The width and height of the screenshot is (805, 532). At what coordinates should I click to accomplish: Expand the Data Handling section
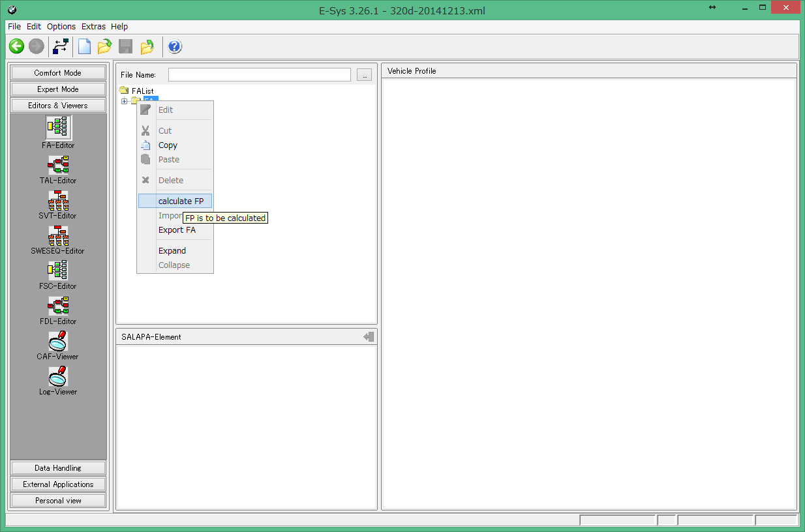point(58,468)
